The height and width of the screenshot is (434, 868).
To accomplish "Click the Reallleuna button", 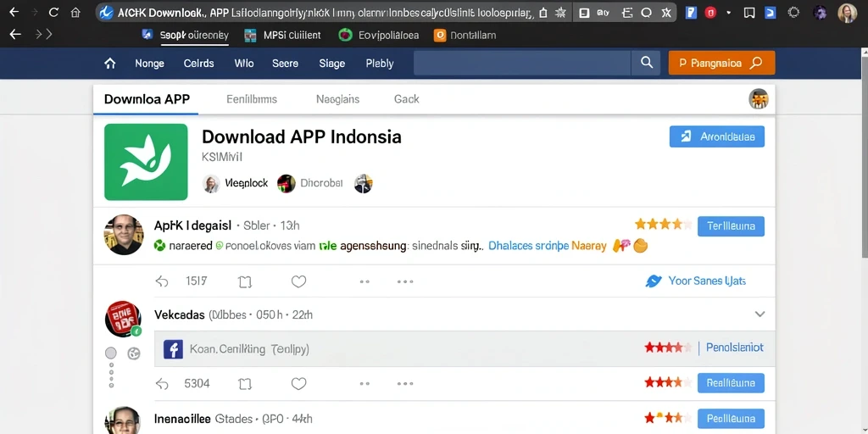I will 731,383.
